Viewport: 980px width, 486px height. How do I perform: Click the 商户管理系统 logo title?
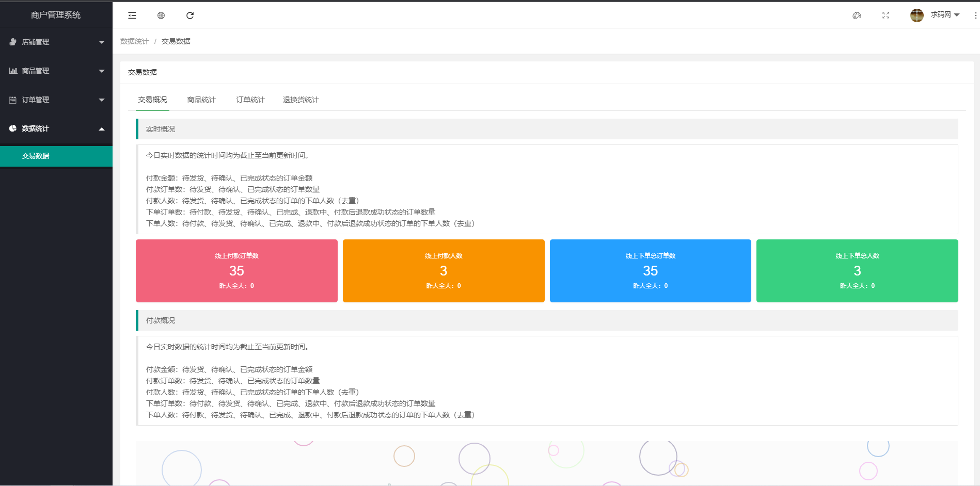(56, 15)
